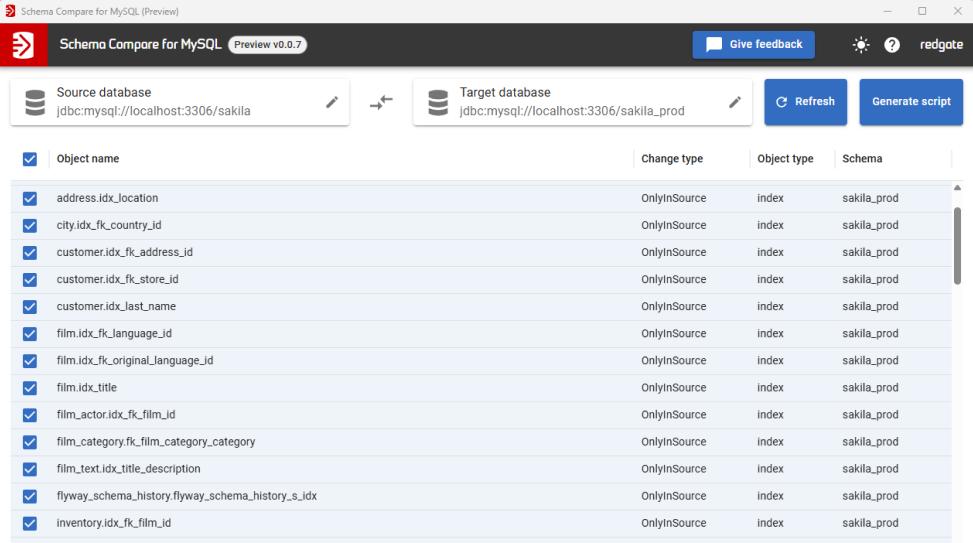
Task: Toggle the select-all header checkbox
Action: click(30, 159)
